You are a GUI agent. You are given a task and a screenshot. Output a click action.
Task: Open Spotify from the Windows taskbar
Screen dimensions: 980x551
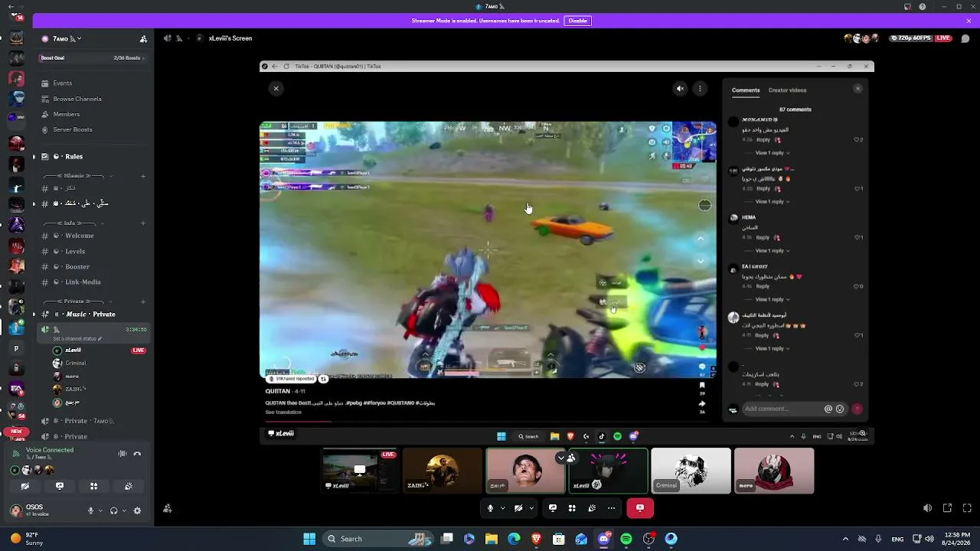tap(626, 539)
